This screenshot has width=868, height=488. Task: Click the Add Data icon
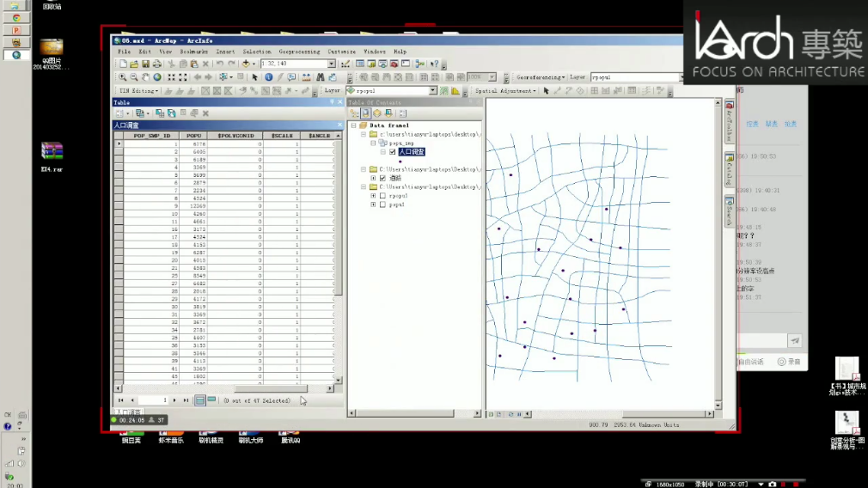246,64
